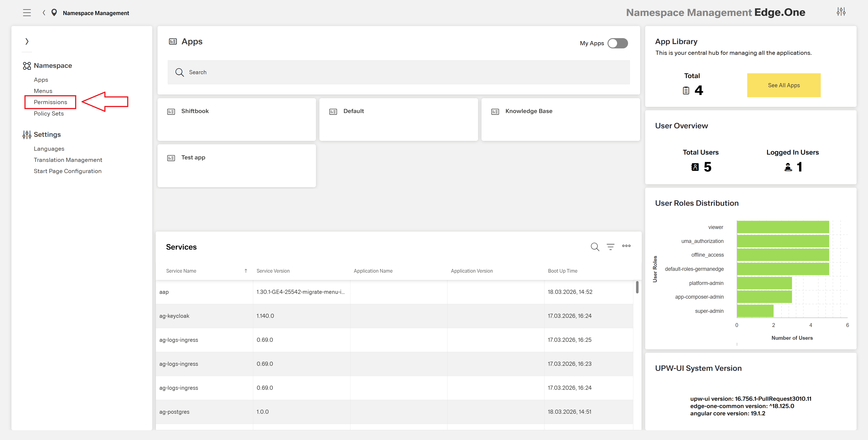
Task: Click the Shiftbook app card icon
Action: click(x=171, y=111)
